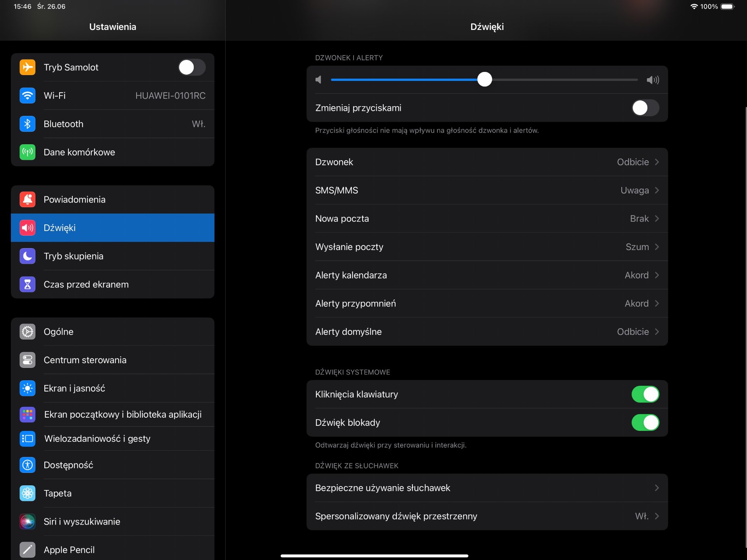Tap the Dostępność accessibility icon
The image size is (747, 560).
tap(27, 465)
